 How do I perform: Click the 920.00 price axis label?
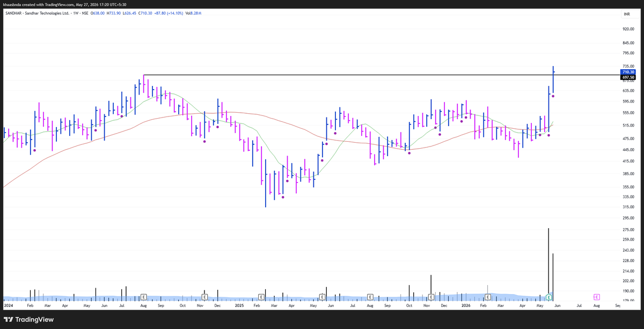tap(628, 29)
